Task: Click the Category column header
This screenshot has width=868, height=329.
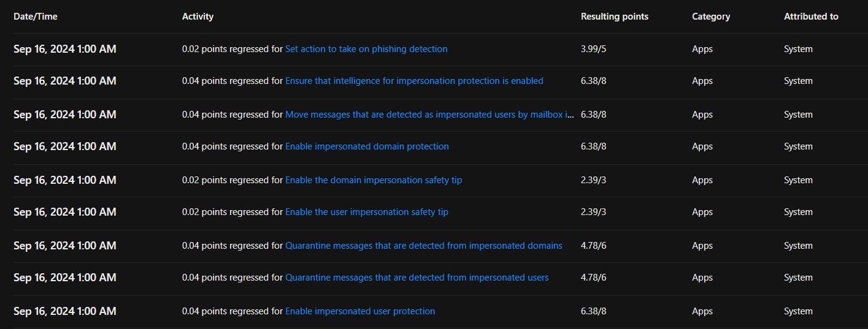Action: (x=710, y=17)
